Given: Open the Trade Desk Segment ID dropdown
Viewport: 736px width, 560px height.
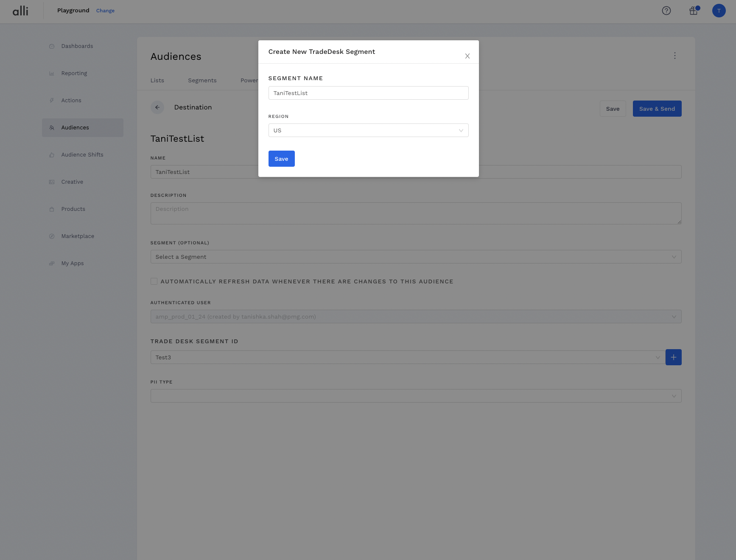Looking at the screenshot, I should coord(407,357).
